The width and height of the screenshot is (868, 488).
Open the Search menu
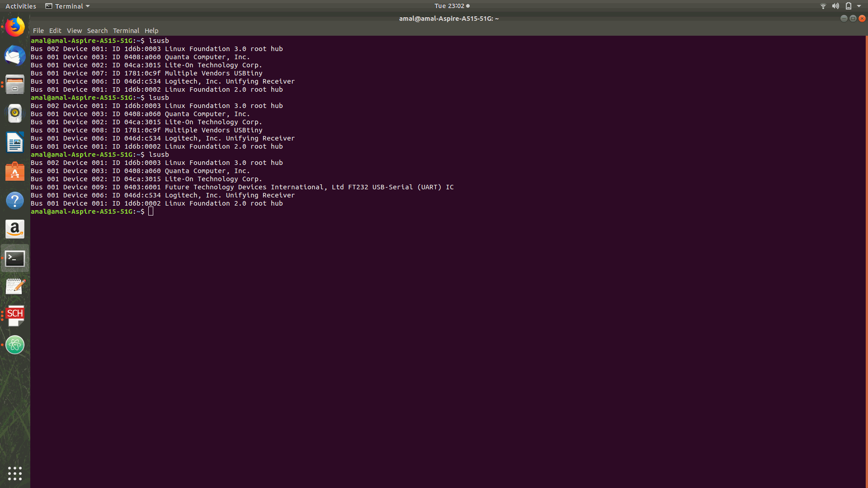click(97, 31)
